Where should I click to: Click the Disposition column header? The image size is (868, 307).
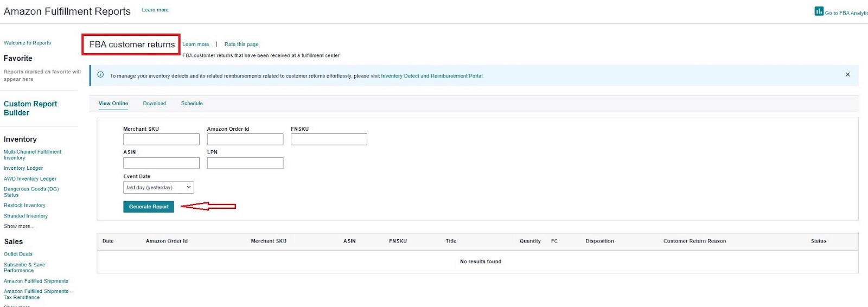click(x=599, y=241)
